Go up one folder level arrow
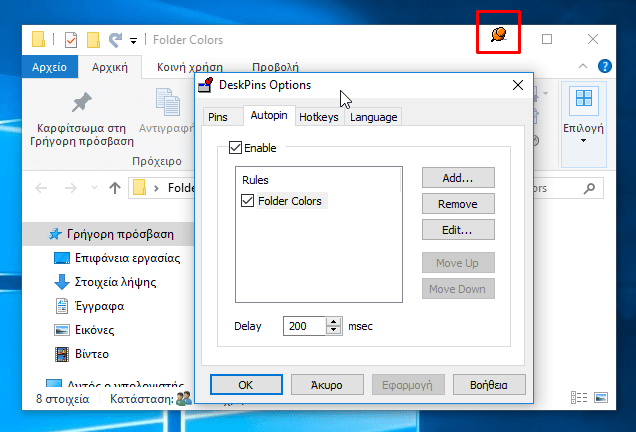The image size is (636, 432). point(115,188)
